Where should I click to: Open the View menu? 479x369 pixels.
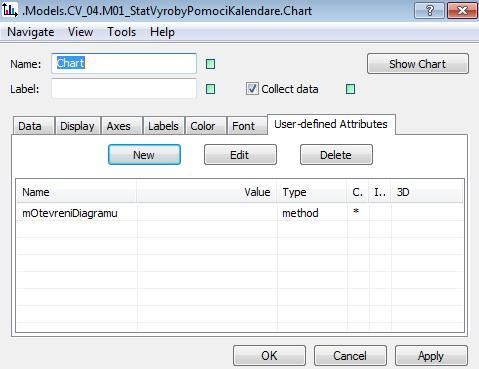pos(80,32)
